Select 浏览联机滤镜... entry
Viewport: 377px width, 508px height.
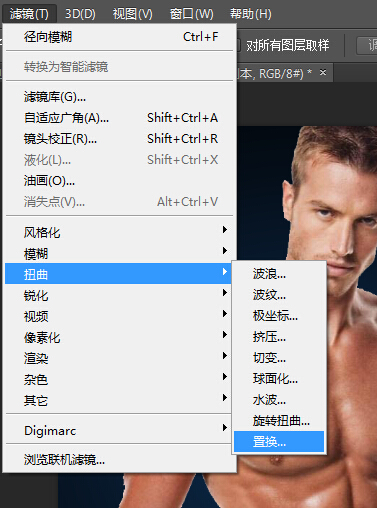[x=119, y=460]
